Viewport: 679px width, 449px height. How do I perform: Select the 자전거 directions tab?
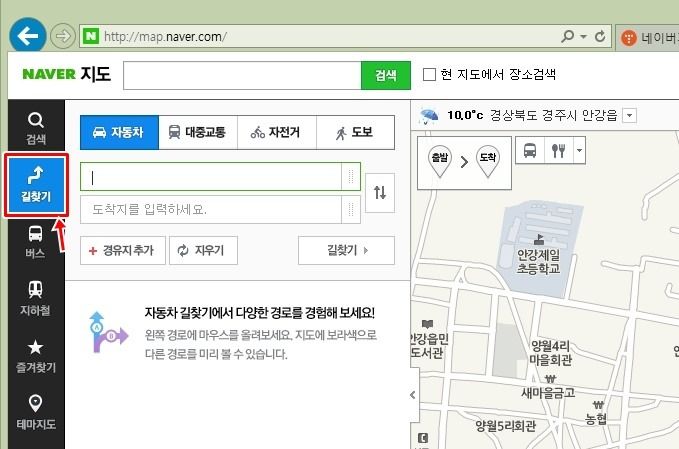click(277, 132)
